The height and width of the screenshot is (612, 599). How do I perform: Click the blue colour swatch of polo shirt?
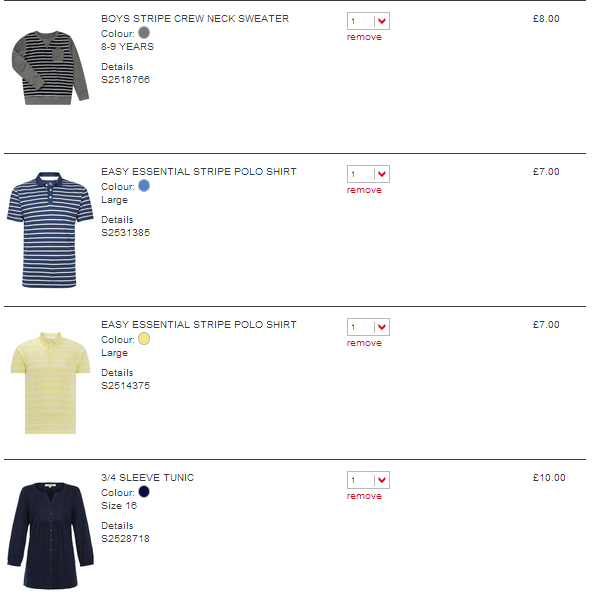click(144, 186)
